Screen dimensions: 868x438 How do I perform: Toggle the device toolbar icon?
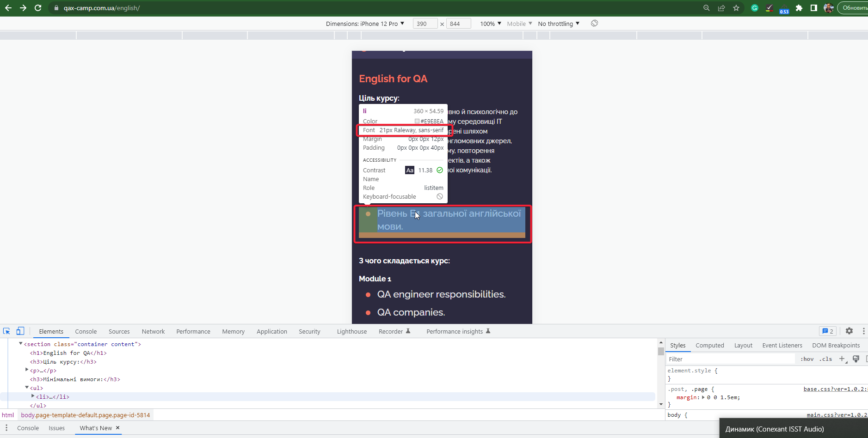pos(20,331)
